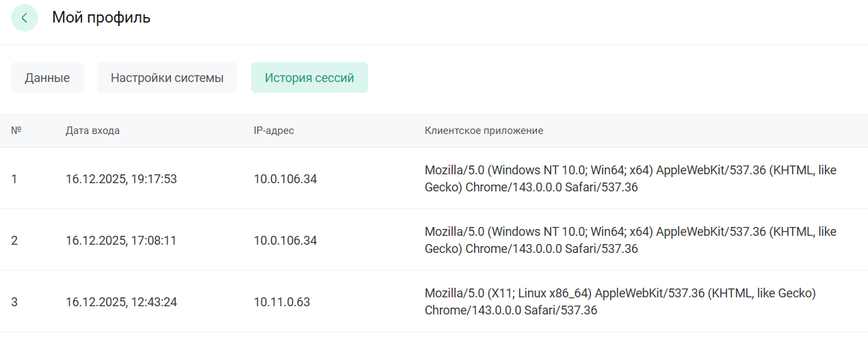868x337 pixels.
Task: Click the back arrow icon
Action: (x=25, y=18)
